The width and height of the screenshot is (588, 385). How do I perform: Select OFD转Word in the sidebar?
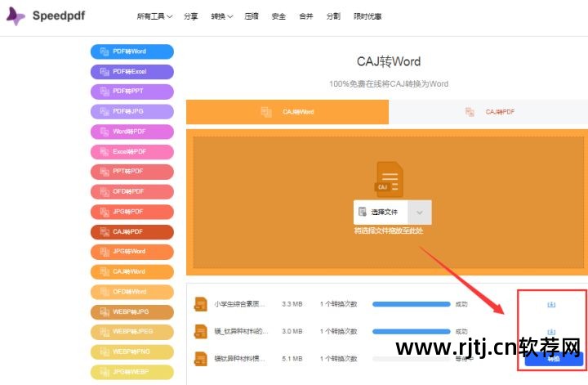(132, 292)
